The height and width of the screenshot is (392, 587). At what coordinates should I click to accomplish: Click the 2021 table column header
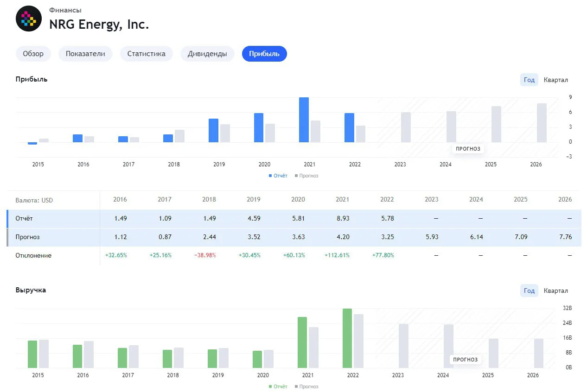[x=343, y=200]
